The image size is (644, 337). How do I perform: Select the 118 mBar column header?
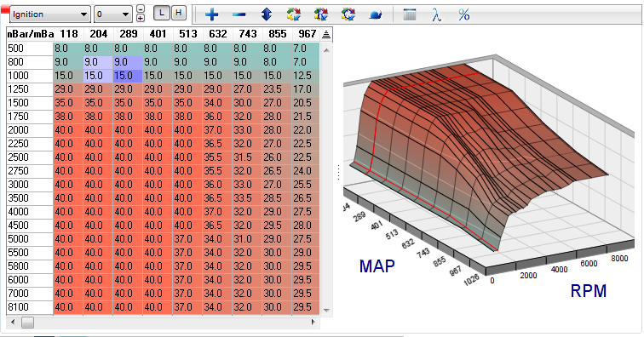[68, 34]
